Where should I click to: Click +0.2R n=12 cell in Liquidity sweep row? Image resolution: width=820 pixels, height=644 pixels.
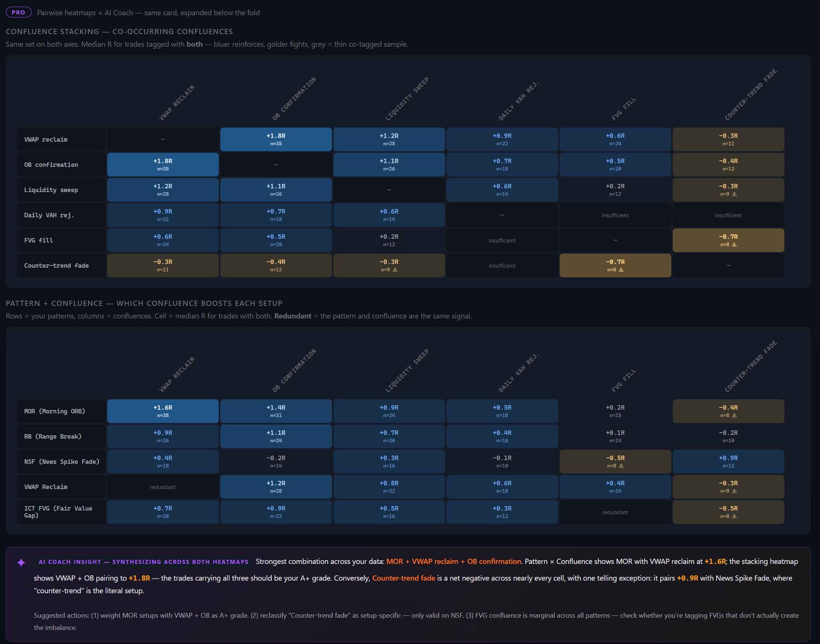pyautogui.click(x=616, y=190)
